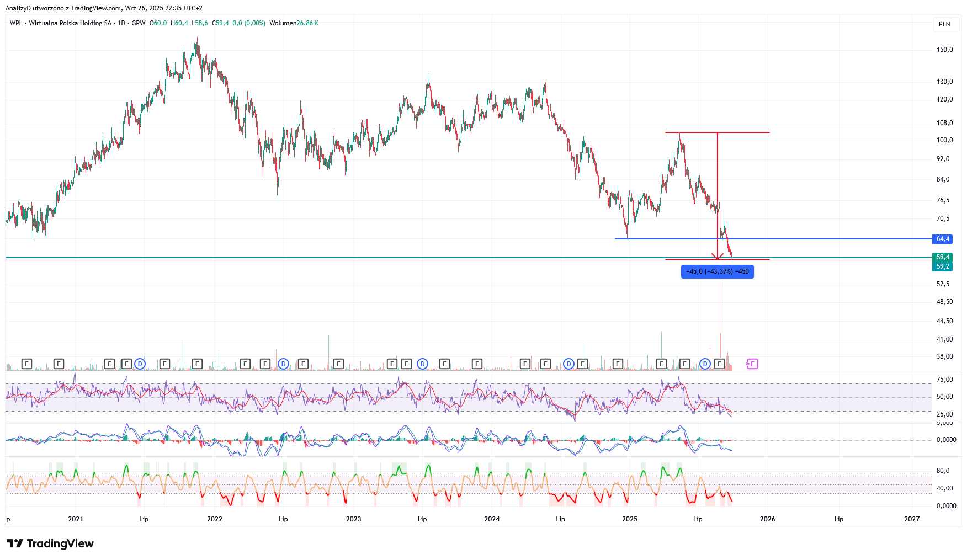Click the 80,0 oscillator scale label
The height and width of the screenshot is (560, 967).
pyautogui.click(x=943, y=471)
